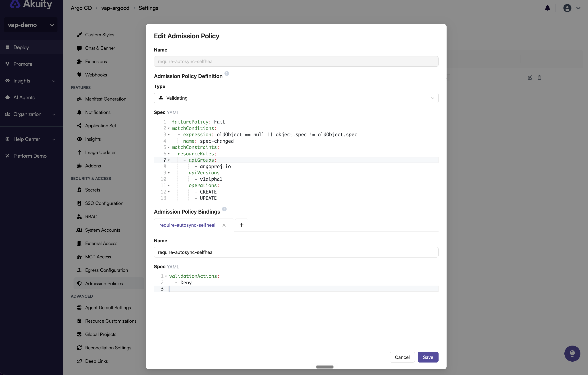Click the Notifications bell icon in settings
The image size is (588, 375).
pyautogui.click(x=79, y=112)
